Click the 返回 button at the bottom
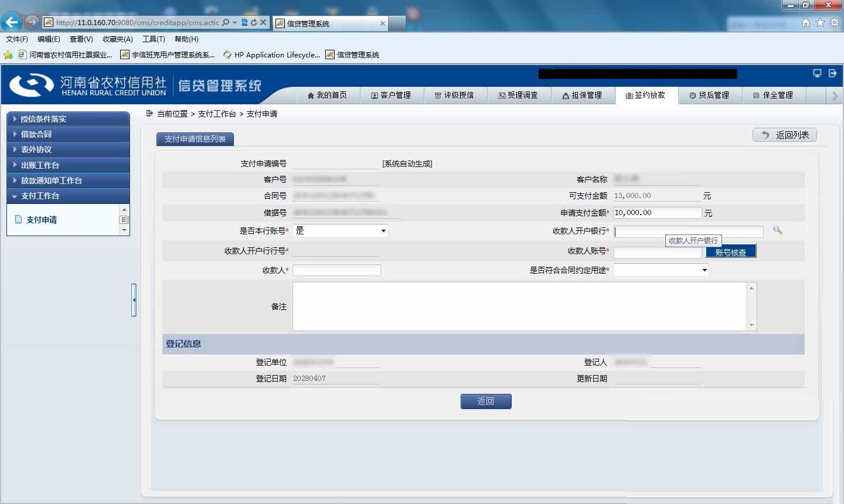This screenshot has width=844, height=504. tap(486, 401)
